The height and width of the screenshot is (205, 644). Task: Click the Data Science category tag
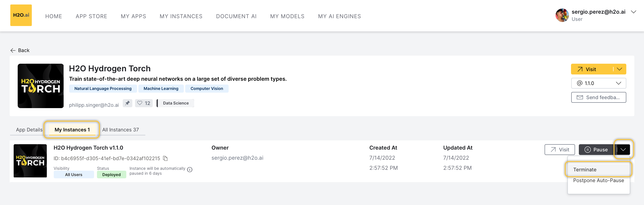point(176,103)
